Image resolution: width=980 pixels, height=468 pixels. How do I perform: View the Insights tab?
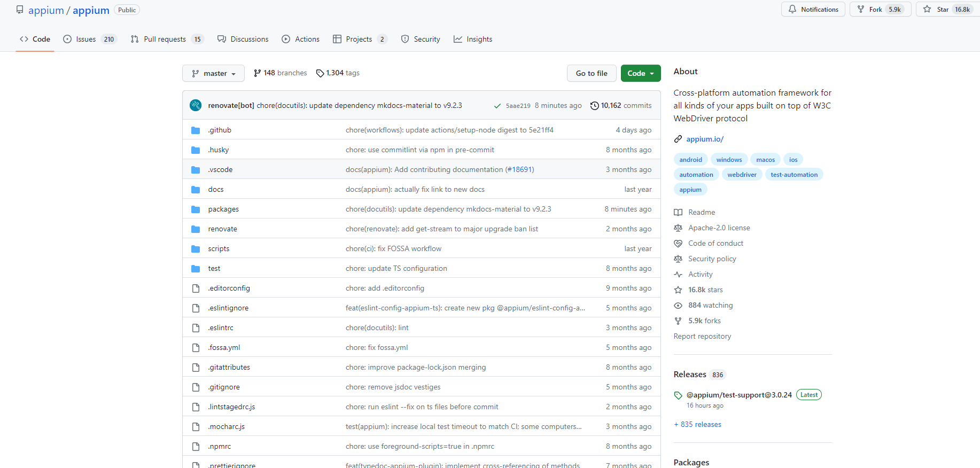click(473, 39)
